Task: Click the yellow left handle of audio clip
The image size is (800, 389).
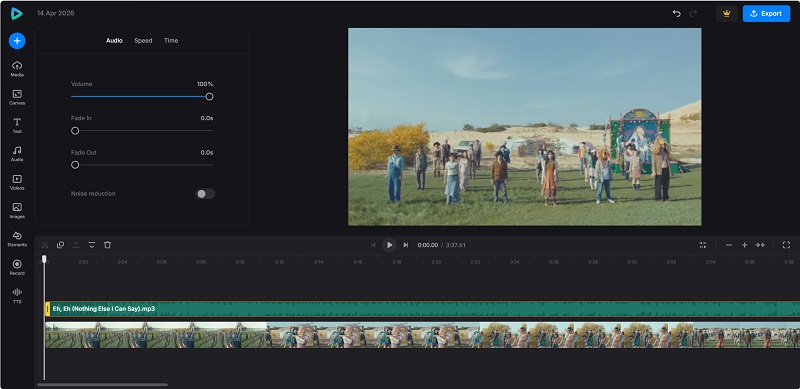Action: coord(47,309)
